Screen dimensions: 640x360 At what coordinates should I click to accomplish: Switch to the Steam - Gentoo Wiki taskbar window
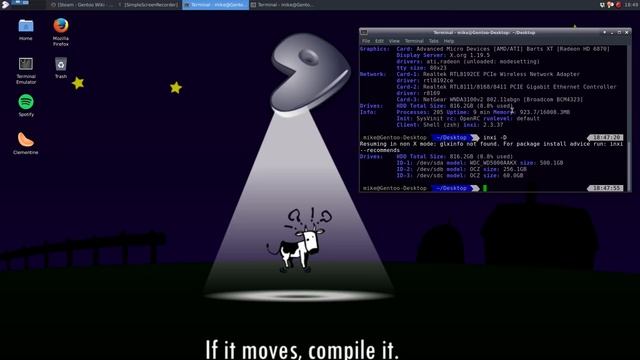point(82,5)
